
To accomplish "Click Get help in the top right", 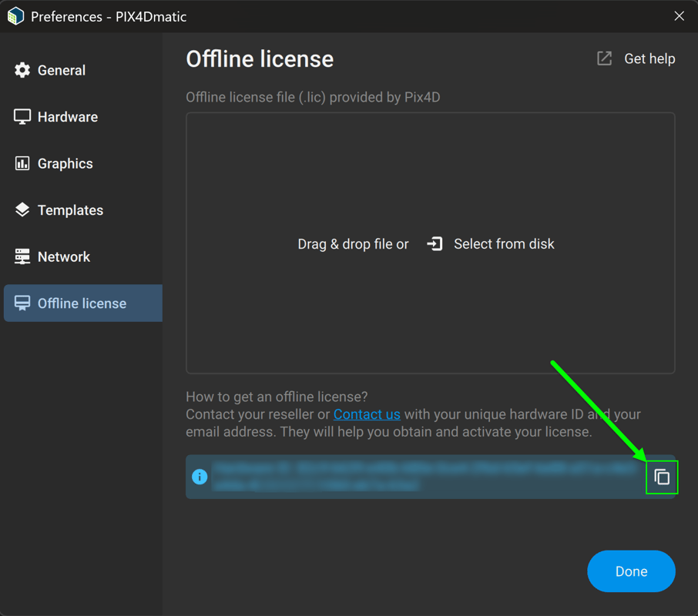I will click(x=649, y=58).
